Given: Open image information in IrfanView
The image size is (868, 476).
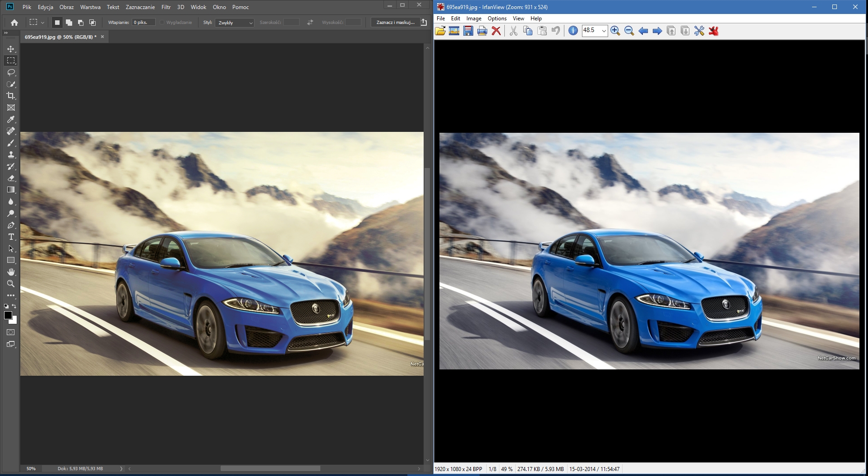Looking at the screenshot, I should click(573, 31).
